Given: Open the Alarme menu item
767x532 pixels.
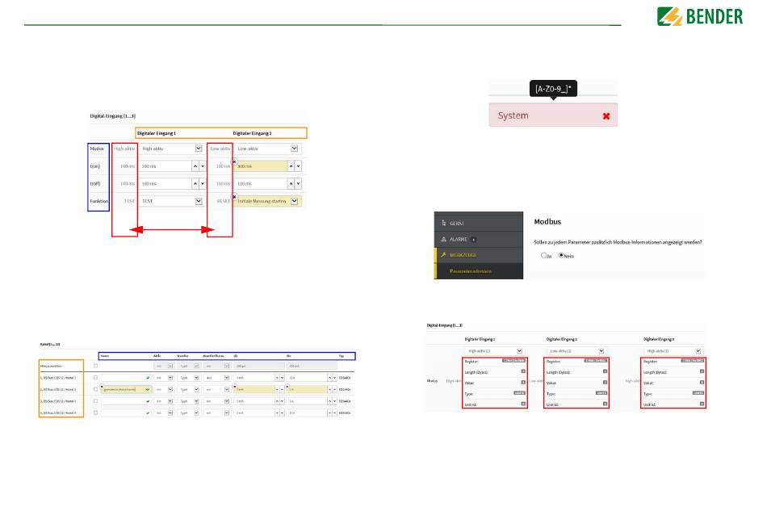Looking at the screenshot, I should click(x=479, y=239).
